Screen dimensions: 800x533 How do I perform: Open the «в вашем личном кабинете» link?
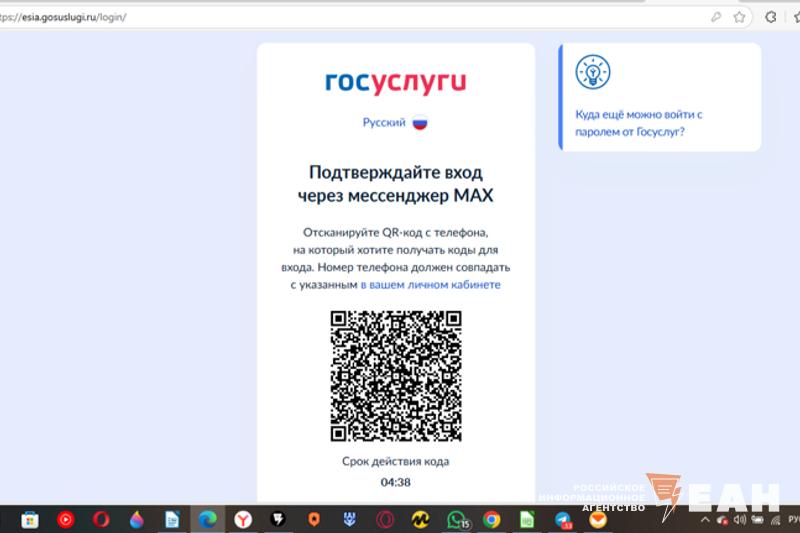(430, 285)
